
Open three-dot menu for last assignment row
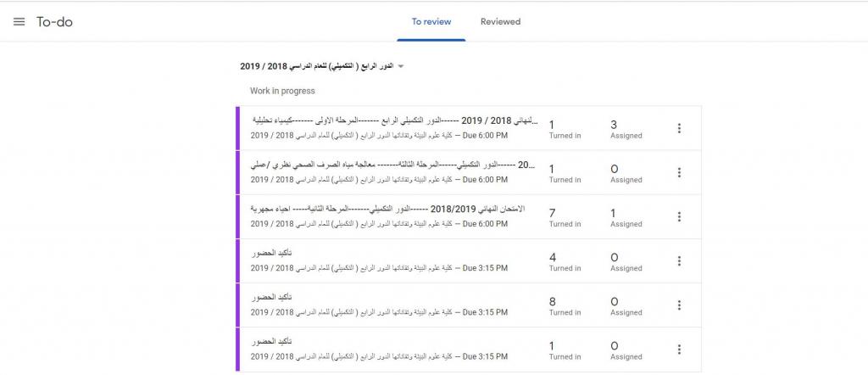[x=679, y=350]
